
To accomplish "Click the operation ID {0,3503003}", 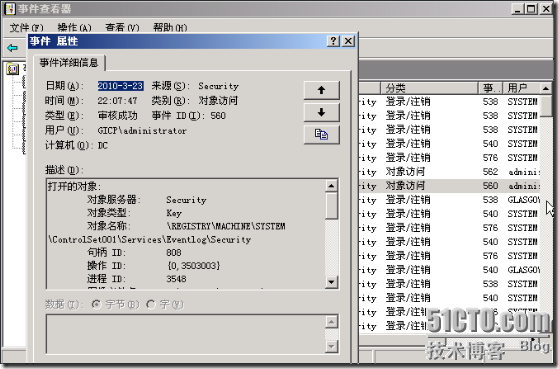I will tap(193, 266).
